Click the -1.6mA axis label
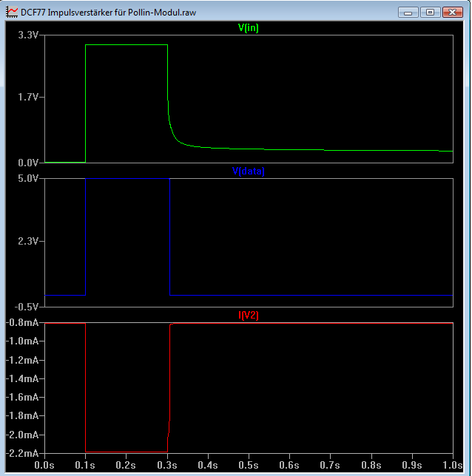The image size is (472, 476). point(22,397)
